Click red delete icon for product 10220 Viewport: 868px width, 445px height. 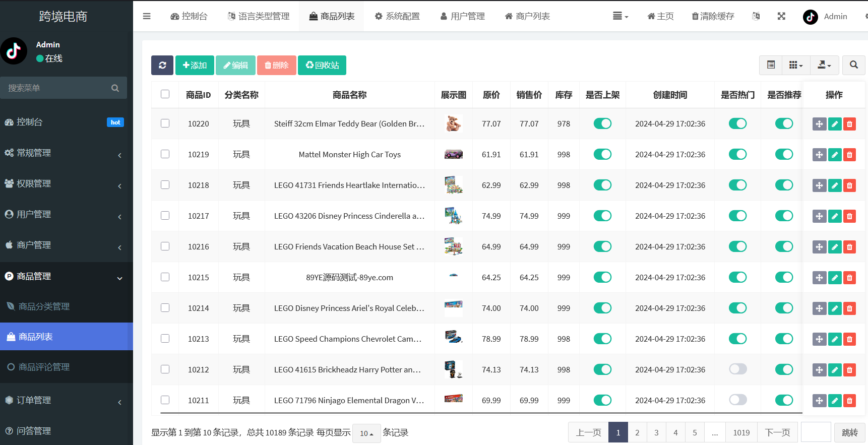click(849, 124)
